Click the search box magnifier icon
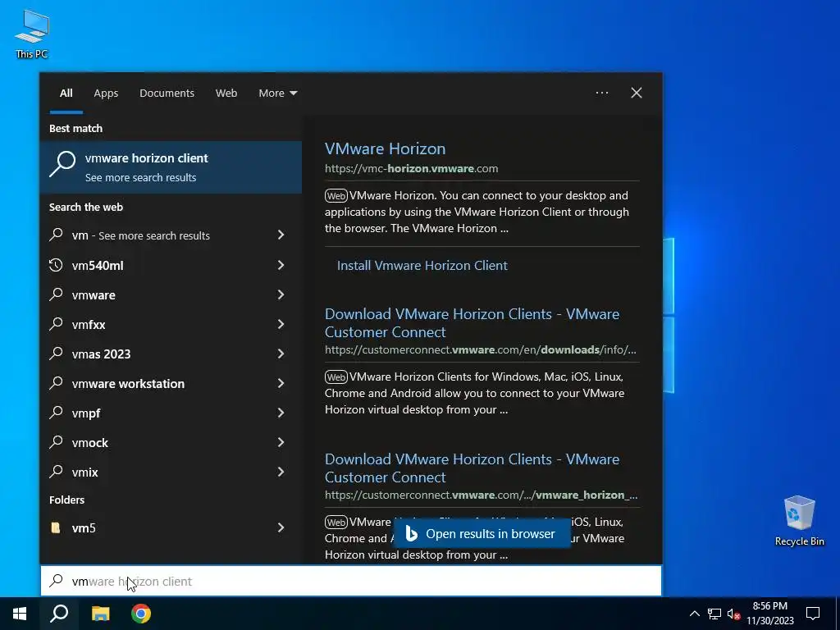The width and height of the screenshot is (840, 630). 57,581
